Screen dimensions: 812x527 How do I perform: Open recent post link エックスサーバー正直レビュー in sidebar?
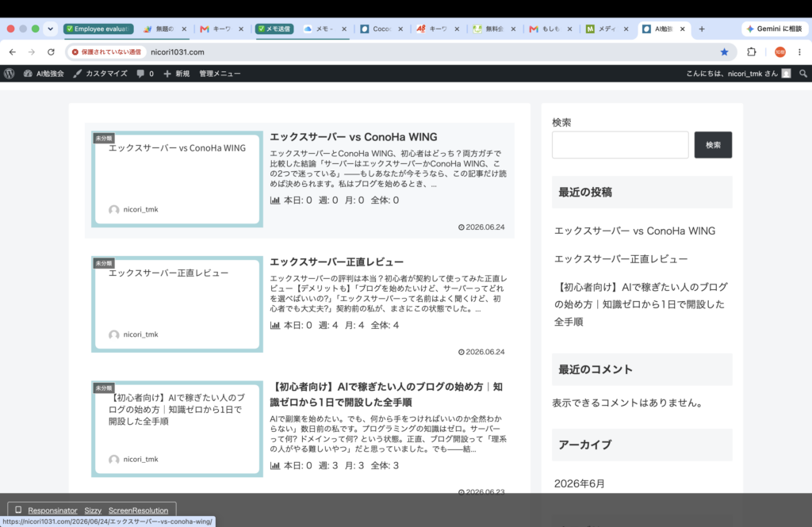(621, 259)
